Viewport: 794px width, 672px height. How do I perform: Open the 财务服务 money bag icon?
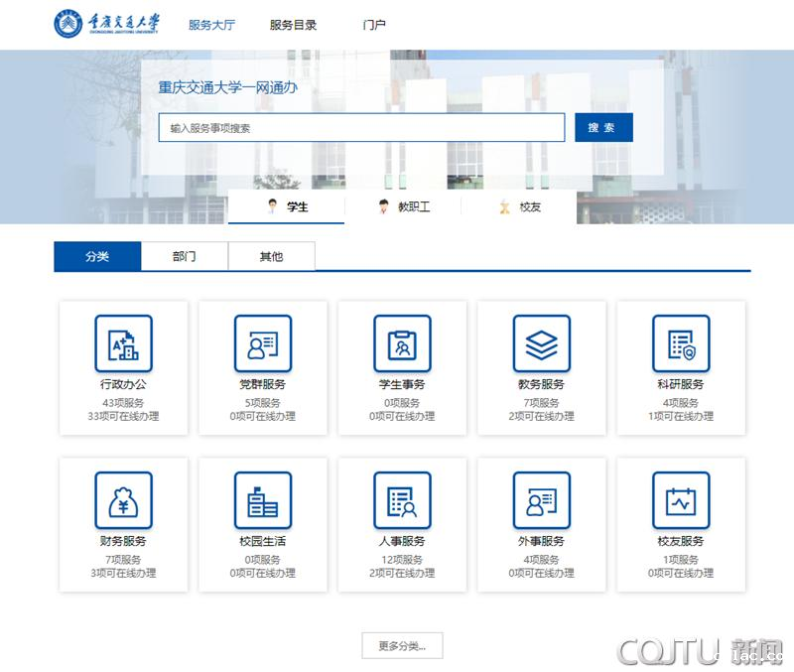click(x=123, y=500)
